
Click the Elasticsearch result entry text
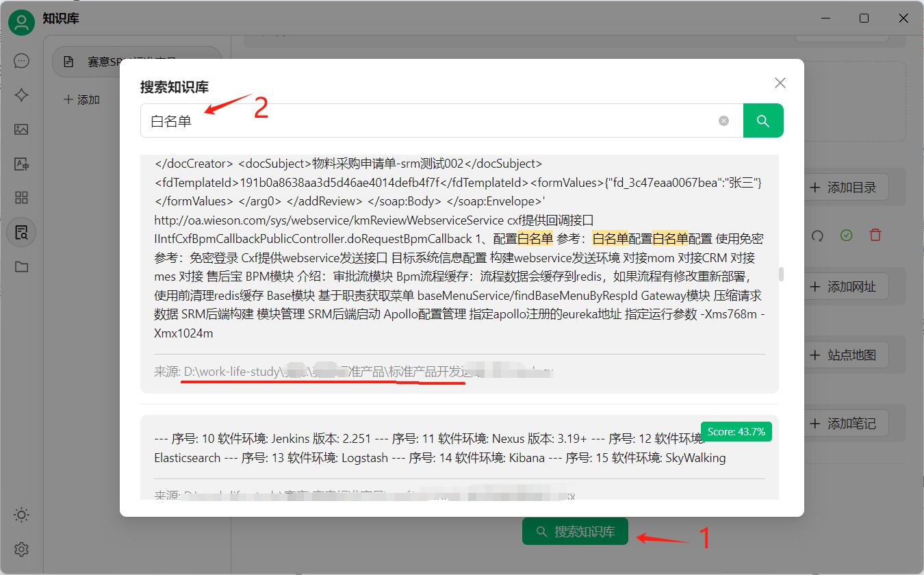187,458
